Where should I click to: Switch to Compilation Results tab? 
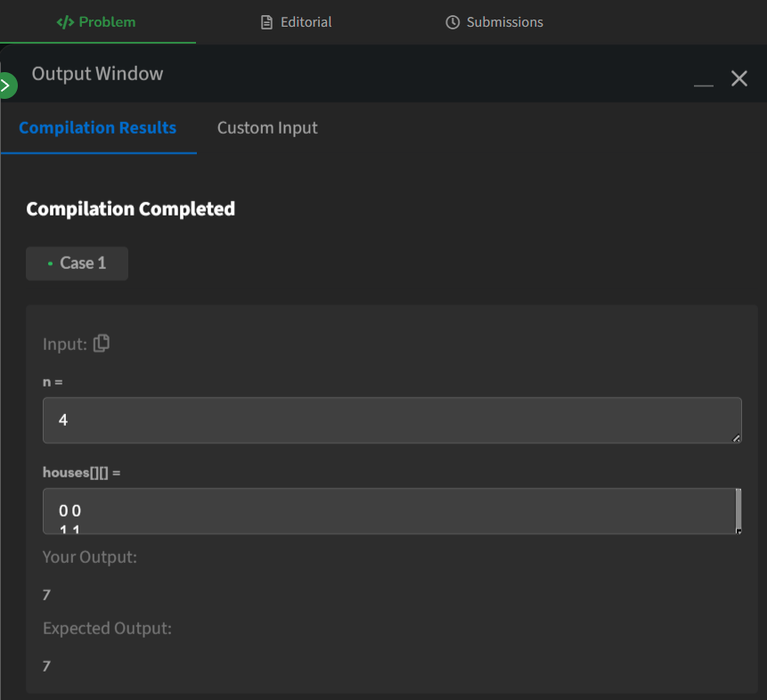98,127
